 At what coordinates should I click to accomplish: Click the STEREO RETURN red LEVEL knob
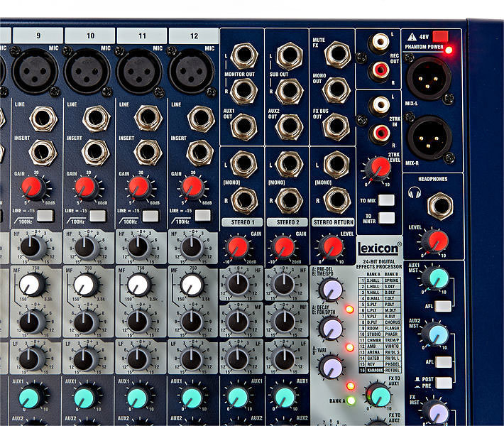[x=332, y=247]
